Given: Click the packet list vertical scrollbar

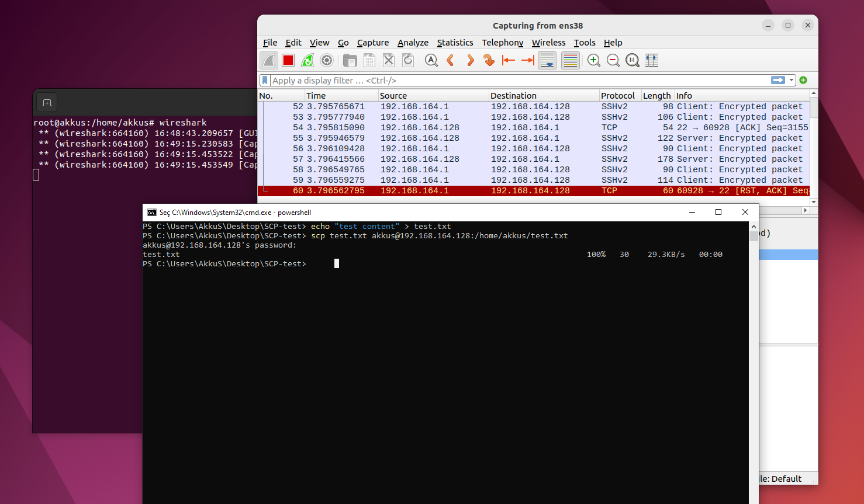Looking at the screenshot, I should pyautogui.click(x=814, y=146).
